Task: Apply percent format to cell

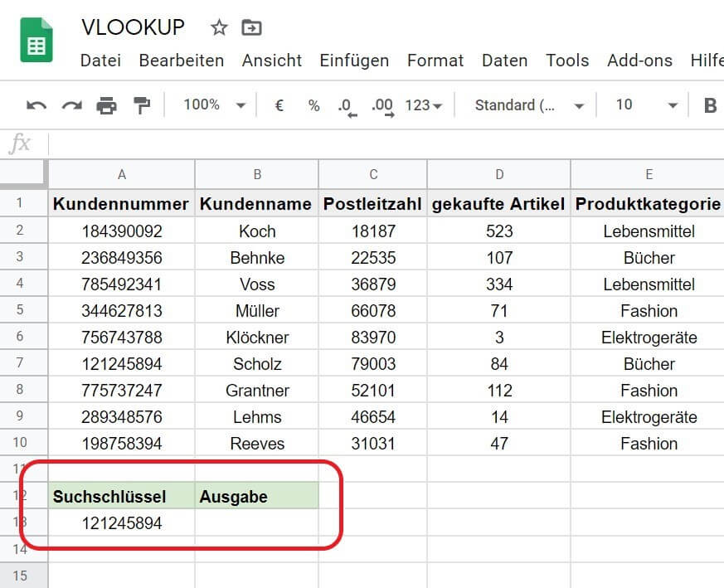Action: tap(313, 105)
